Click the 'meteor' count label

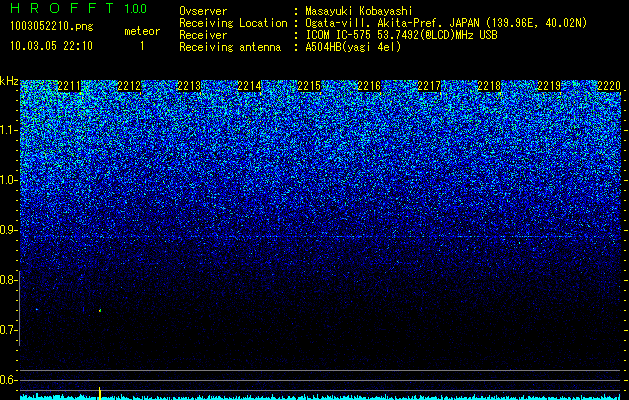(x=142, y=31)
